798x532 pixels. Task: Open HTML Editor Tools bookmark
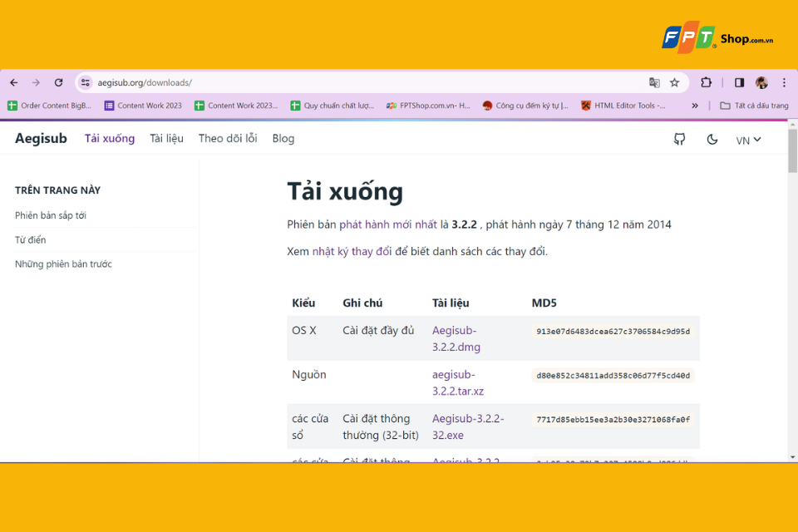[x=623, y=106]
